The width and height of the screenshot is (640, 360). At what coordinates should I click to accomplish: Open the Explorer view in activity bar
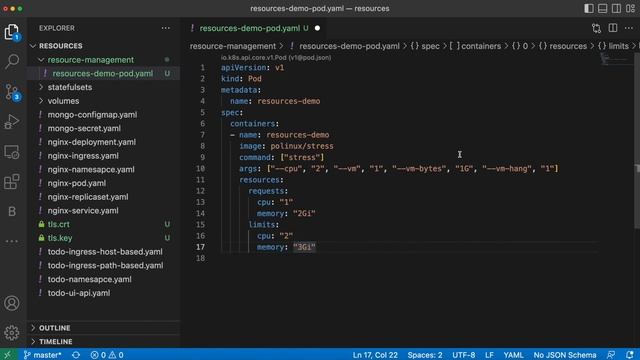pos(12,32)
